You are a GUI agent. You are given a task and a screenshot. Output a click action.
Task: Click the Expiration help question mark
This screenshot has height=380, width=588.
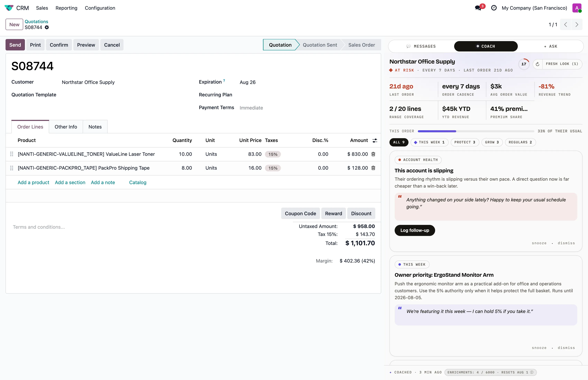(x=224, y=80)
